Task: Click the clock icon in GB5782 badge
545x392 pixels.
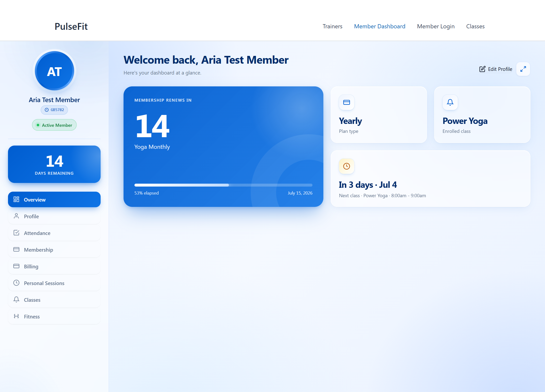Action: (x=47, y=110)
